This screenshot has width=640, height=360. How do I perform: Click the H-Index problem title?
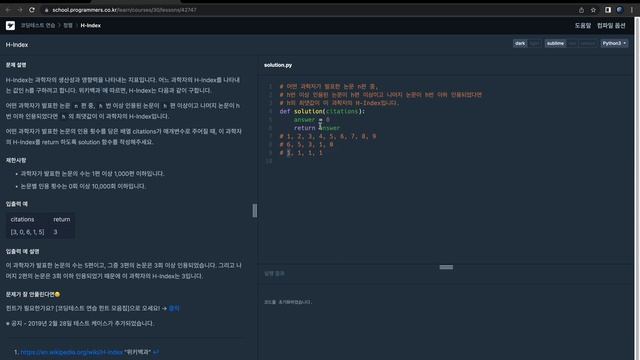[x=17, y=45]
